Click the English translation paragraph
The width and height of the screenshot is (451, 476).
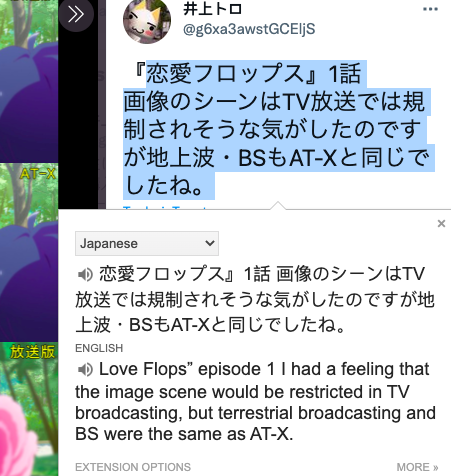(x=255, y=402)
